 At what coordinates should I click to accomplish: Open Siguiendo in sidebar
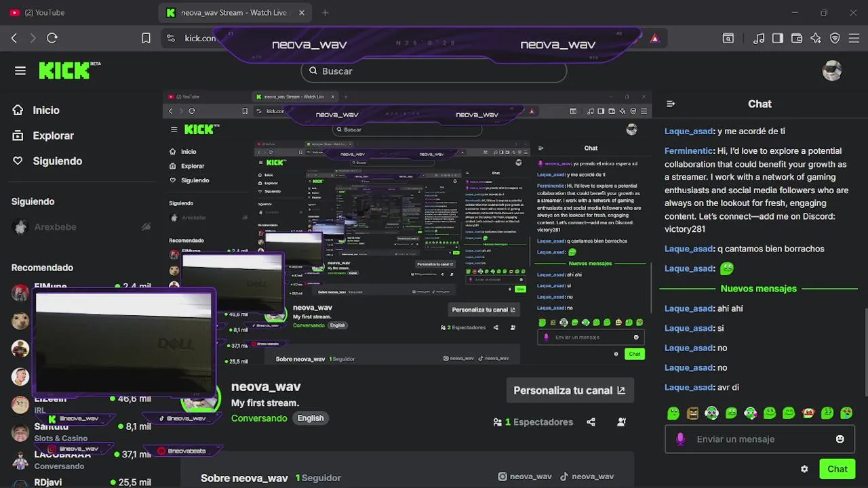pyautogui.click(x=57, y=161)
